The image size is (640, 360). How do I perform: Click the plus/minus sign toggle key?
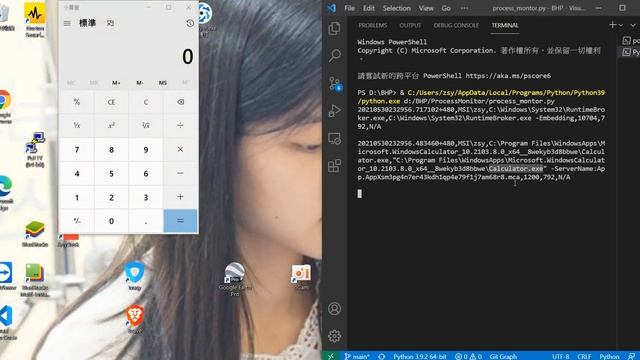coord(77,221)
